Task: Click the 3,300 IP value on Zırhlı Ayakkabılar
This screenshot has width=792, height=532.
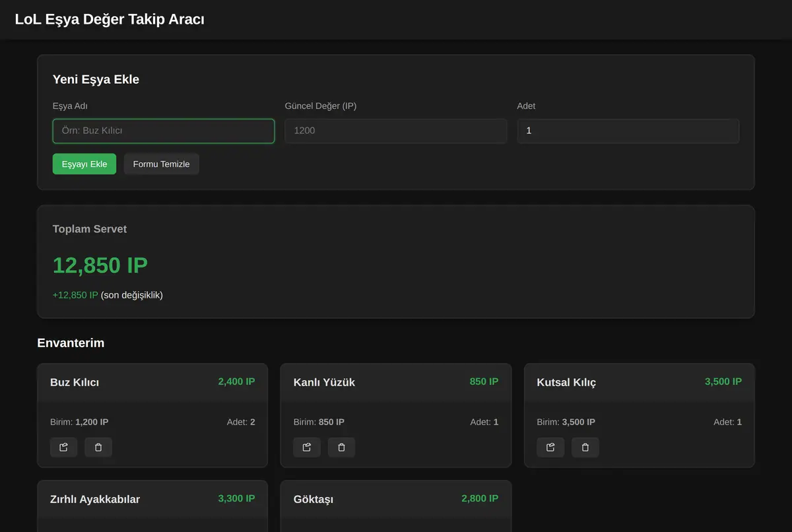Action: coord(236,498)
